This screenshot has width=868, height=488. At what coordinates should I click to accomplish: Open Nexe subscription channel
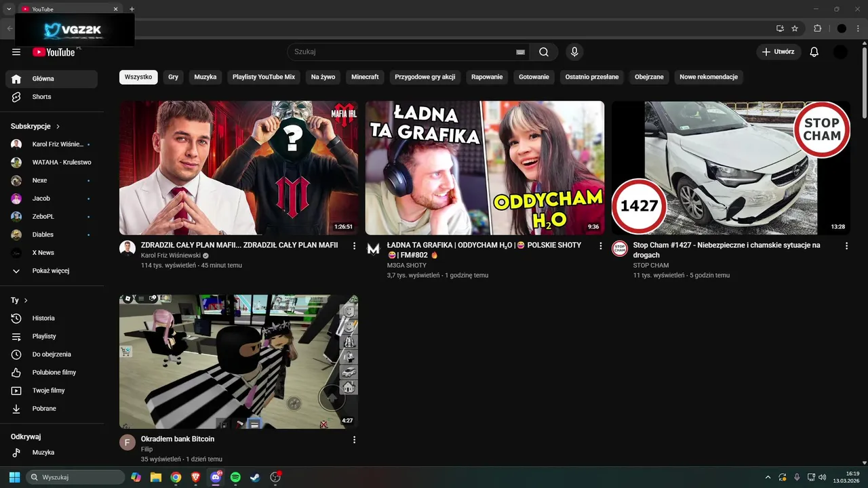[x=52, y=180]
